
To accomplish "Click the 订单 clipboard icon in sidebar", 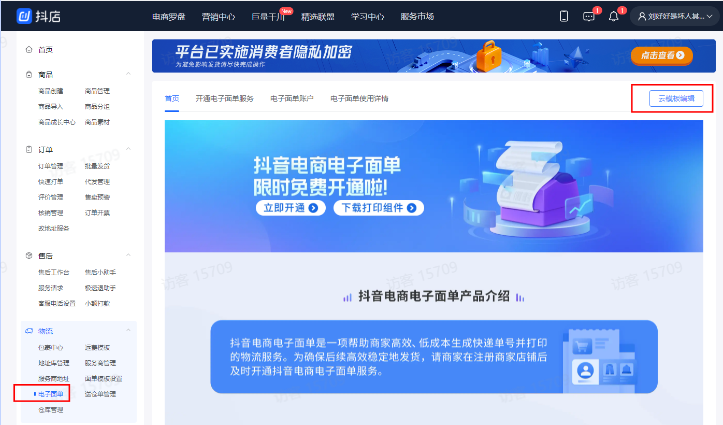I will click(29, 149).
